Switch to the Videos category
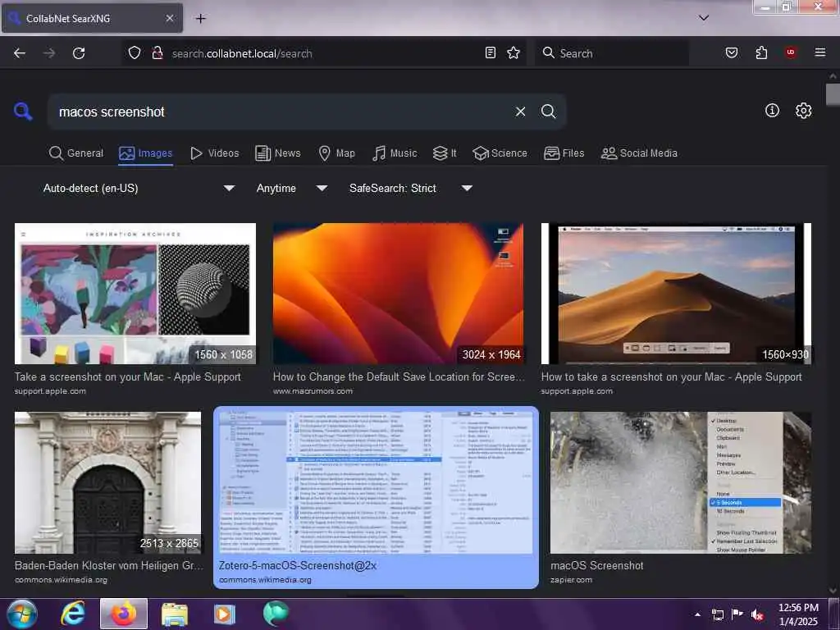840x630 pixels. [x=215, y=153]
